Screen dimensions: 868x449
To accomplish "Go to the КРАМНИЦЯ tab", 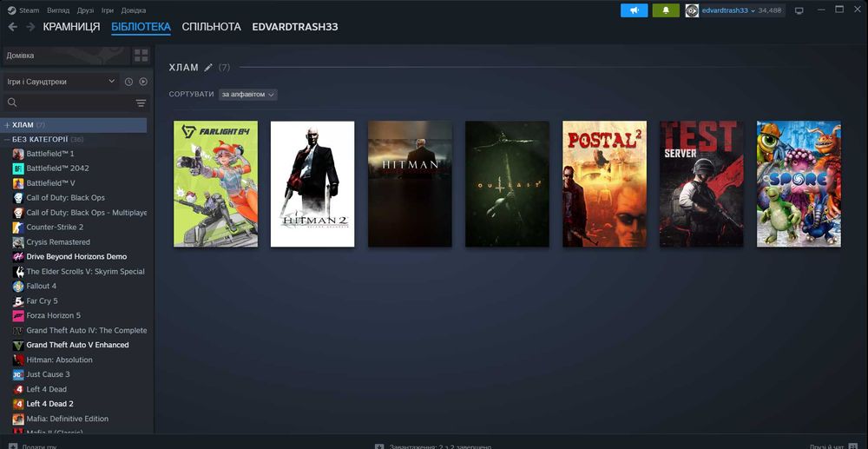I will pyautogui.click(x=71, y=27).
